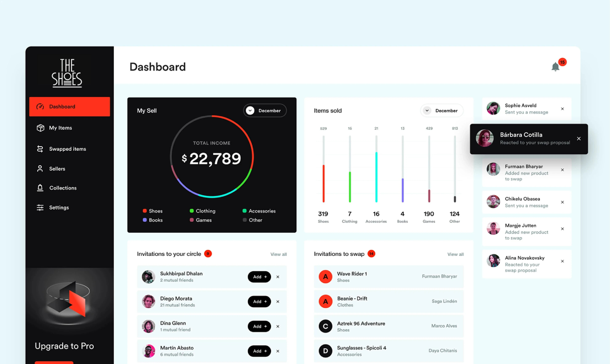The image size is (610, 364).
Task: Open My Sell December month dropdown
Action: click(x=265, y=111)
